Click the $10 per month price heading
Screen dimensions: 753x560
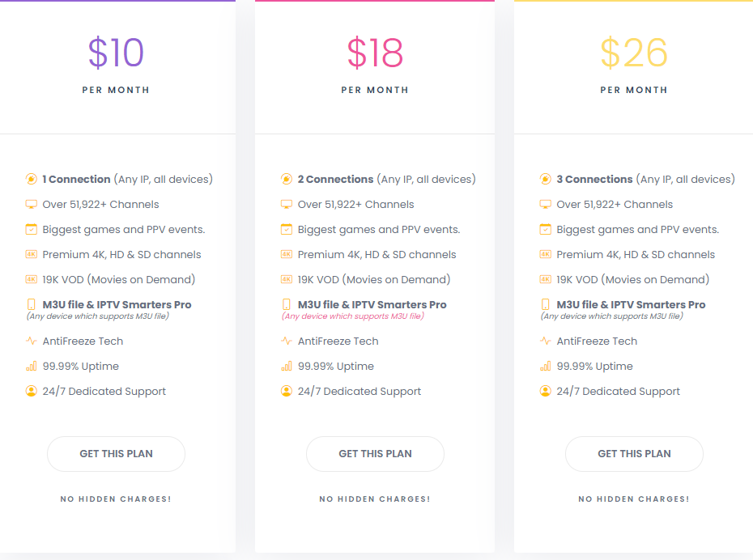pyautogui.click(x=116, y=53)
